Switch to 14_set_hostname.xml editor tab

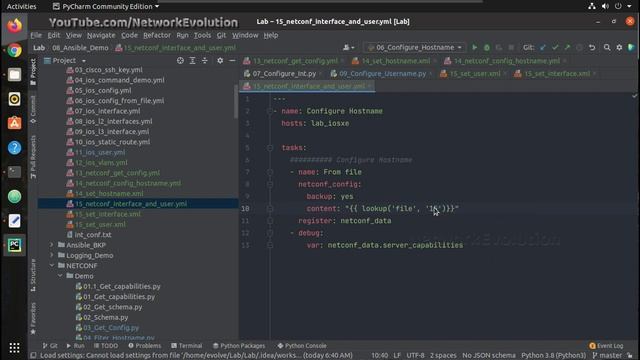point(396,61)
